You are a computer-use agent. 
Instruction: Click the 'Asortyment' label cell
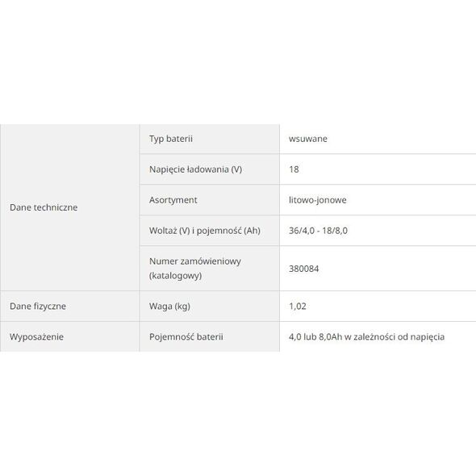click(x=210, y=200)
